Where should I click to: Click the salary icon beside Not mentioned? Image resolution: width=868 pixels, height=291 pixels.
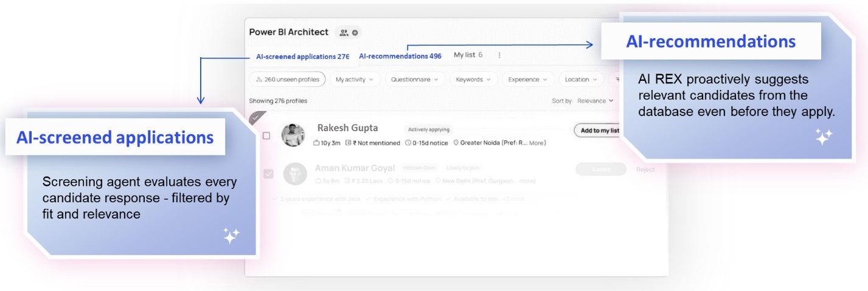[x=348, y=143]
